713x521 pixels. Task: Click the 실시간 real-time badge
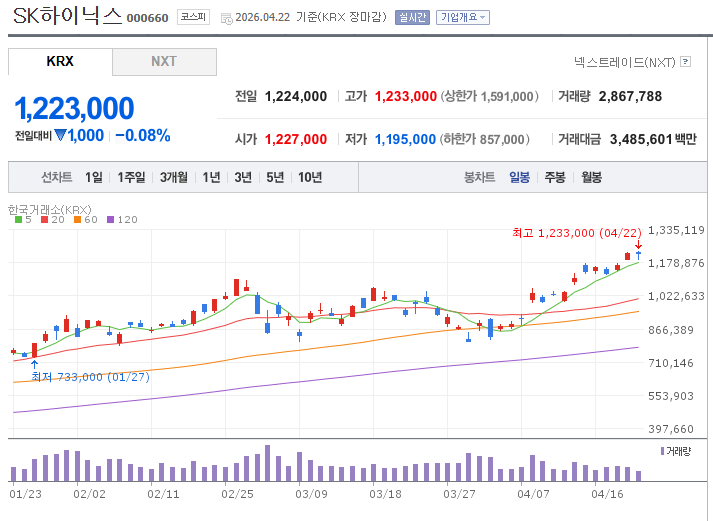pyautogui.click(x=412, y=17)
